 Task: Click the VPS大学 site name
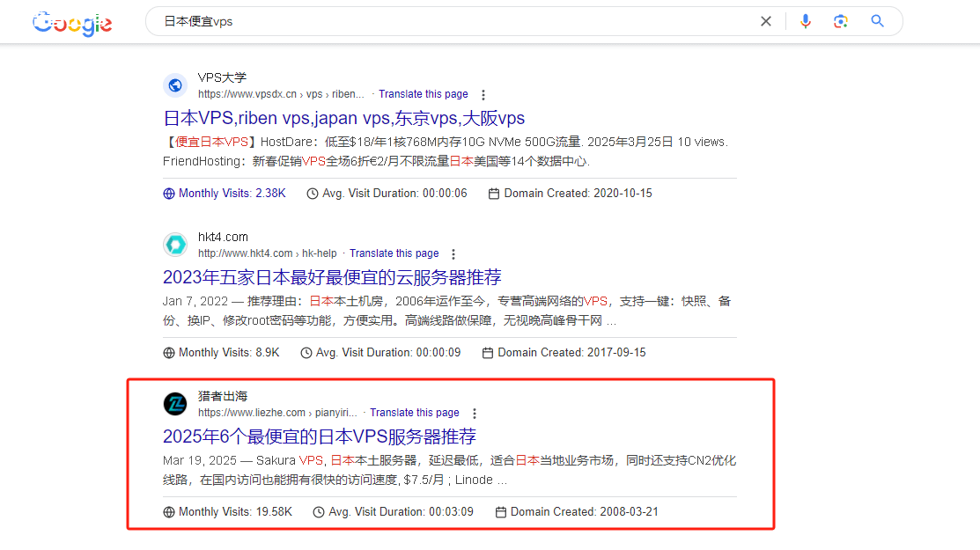coord(223,77)
